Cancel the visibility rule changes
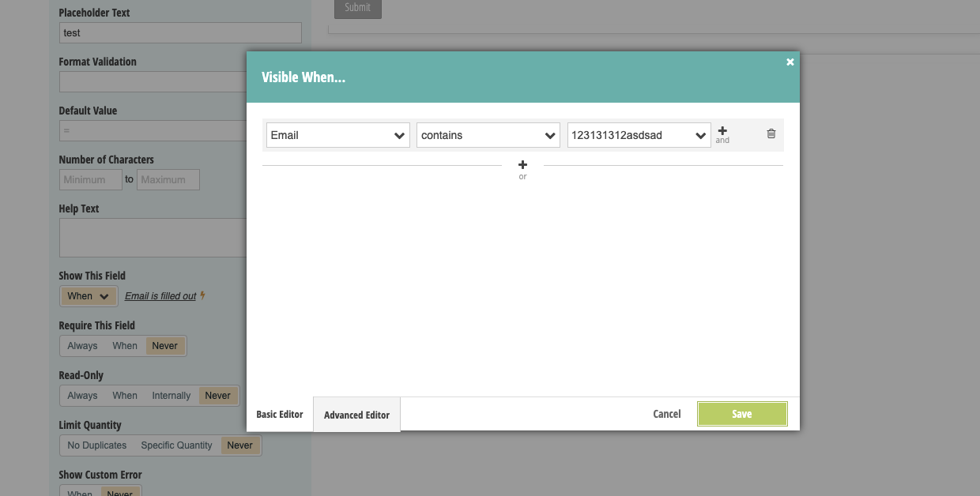The image size is (980, 496). (666, 414)
